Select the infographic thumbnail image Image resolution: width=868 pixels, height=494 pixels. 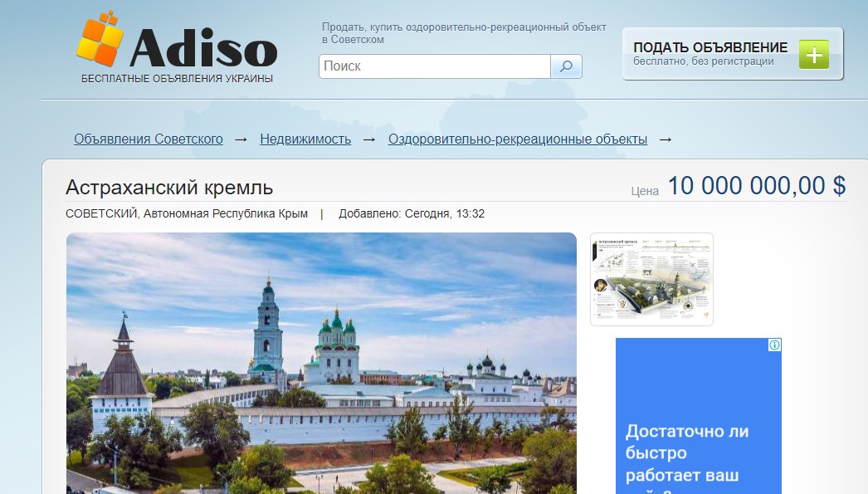[x=651, y=279]
